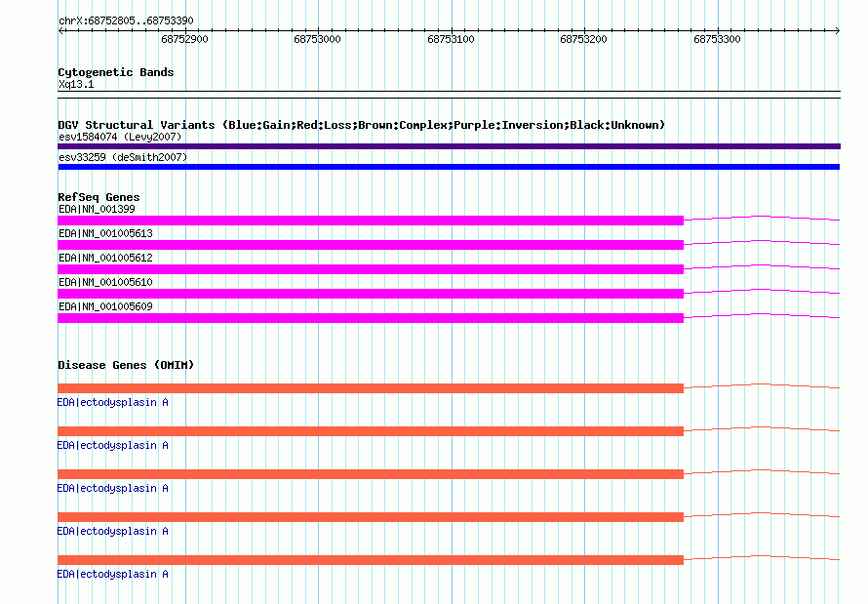Click ruler tick label 68752900

(x=185, y=39)
